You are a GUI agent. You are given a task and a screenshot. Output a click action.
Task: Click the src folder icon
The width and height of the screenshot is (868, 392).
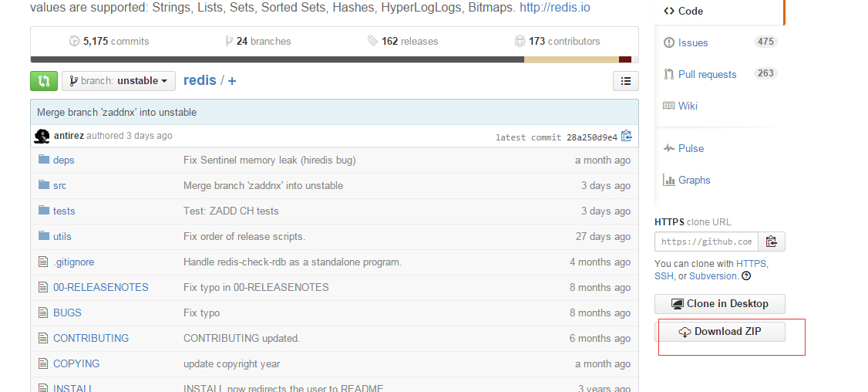(44, 184)
